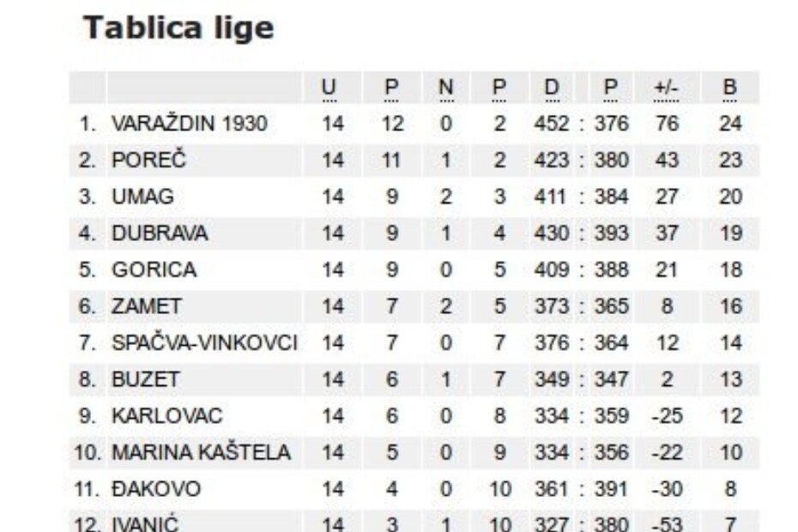
Task: Click the U column header
Action: (329, 88)
